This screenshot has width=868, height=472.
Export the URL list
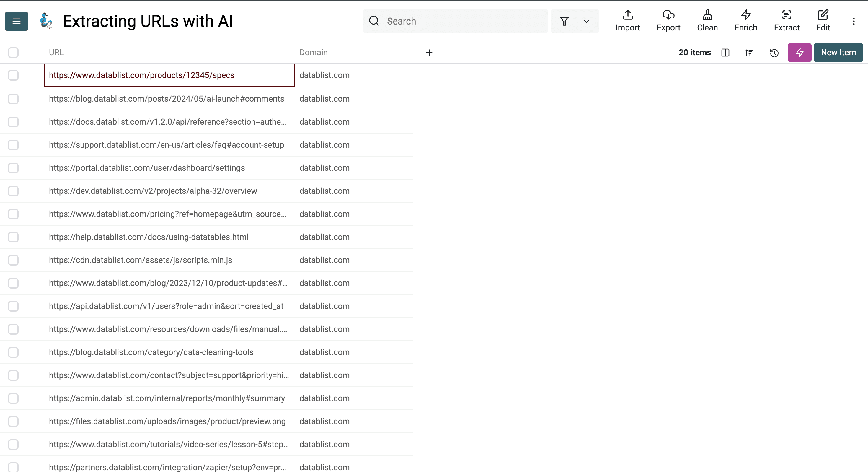click(668, 21)
